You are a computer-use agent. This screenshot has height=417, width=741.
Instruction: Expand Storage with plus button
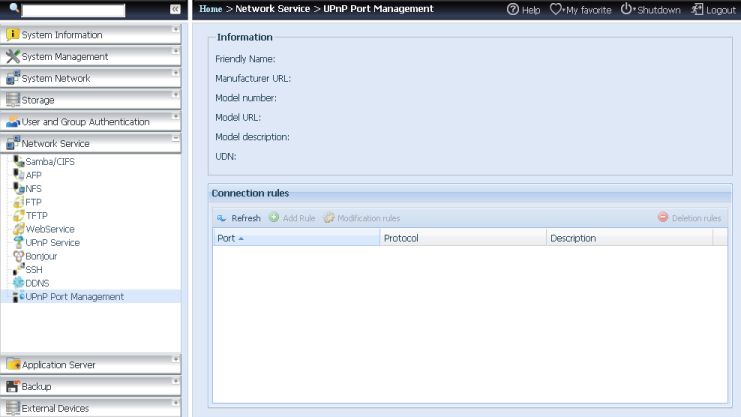[x=175, y=95]
